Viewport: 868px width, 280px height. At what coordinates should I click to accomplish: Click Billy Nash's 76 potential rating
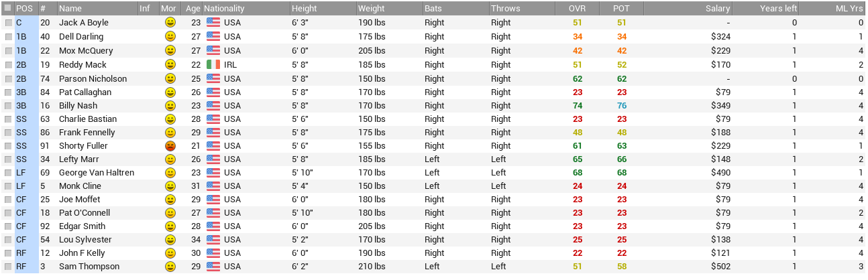point(622,105)
